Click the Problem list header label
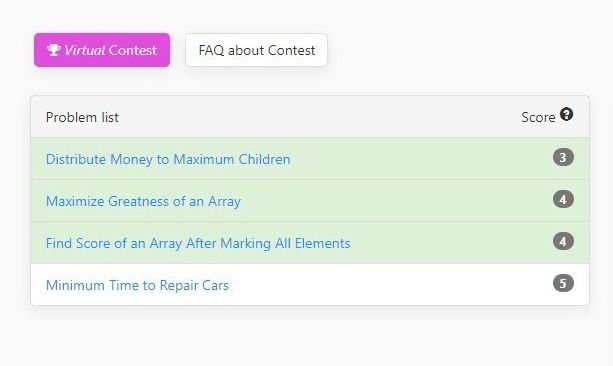This screenshot has height=366, width=613. click(82, 117)
